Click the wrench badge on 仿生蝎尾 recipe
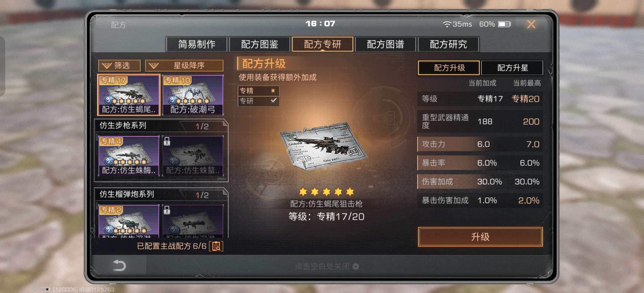Viewport: 644px width, 293px height. click(x=109, y=101)
